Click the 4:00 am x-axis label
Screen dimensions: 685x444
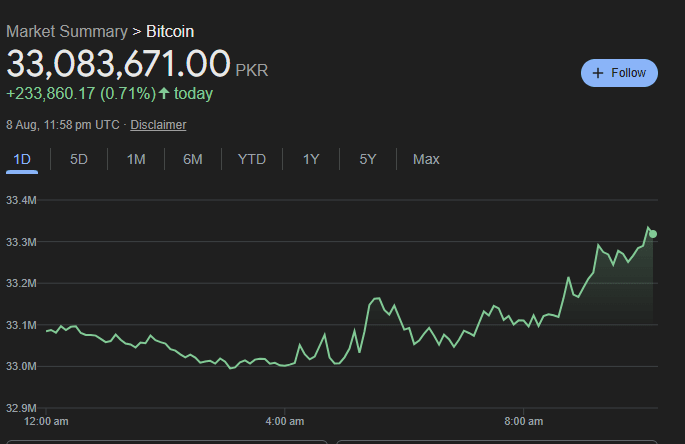click(284, 421)
